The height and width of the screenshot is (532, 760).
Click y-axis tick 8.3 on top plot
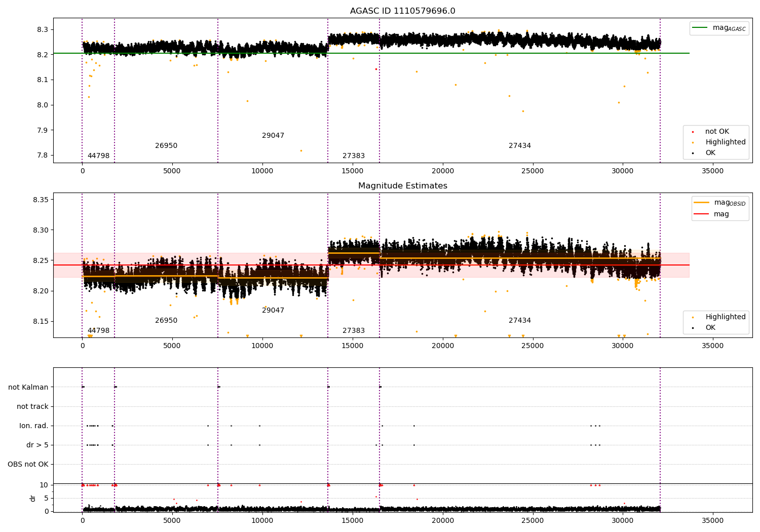(43, 30)
